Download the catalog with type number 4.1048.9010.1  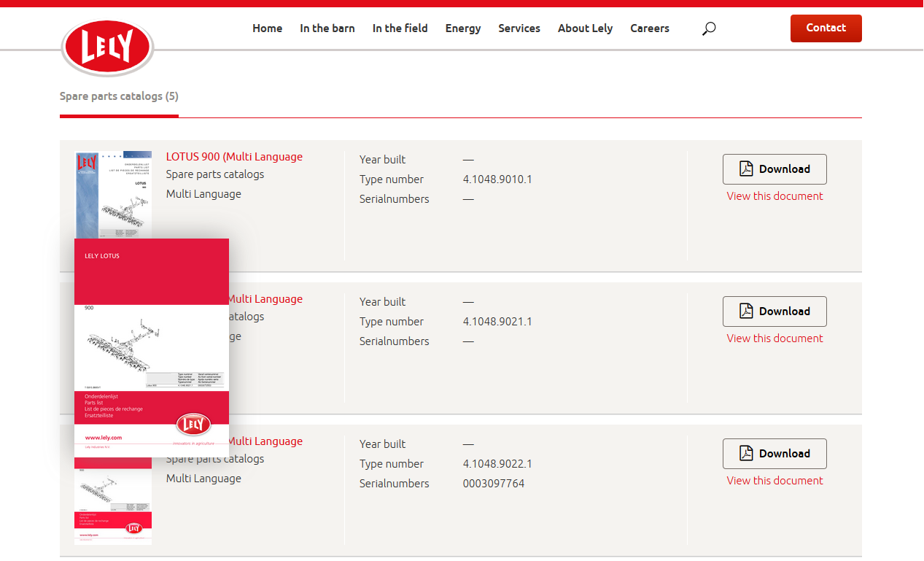774,169
